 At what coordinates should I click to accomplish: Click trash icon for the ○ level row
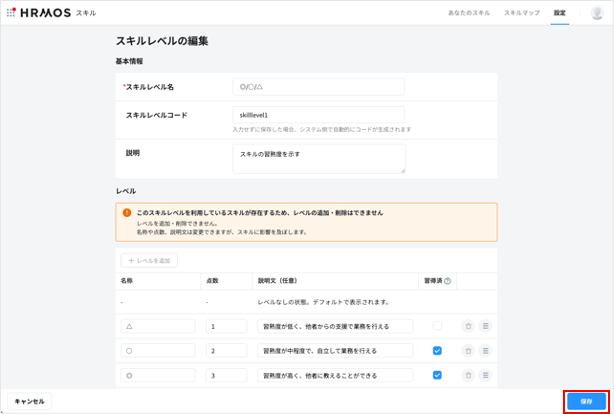click(x=468, y=351)
